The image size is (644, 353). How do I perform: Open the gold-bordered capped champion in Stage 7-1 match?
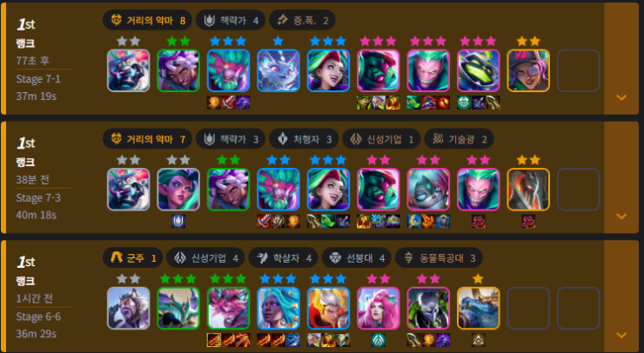tap(528, 70)
